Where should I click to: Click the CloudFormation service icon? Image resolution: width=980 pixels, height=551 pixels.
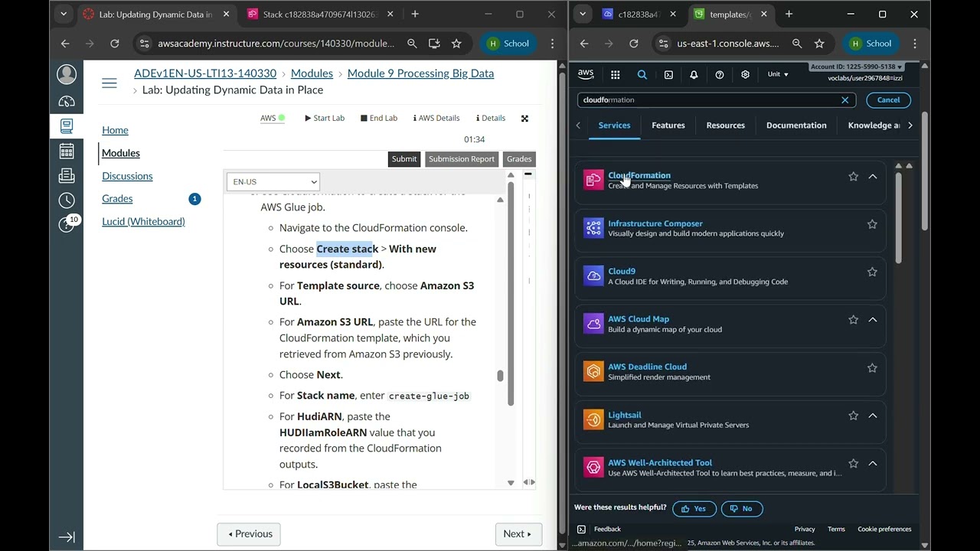(x=593, y=180)
